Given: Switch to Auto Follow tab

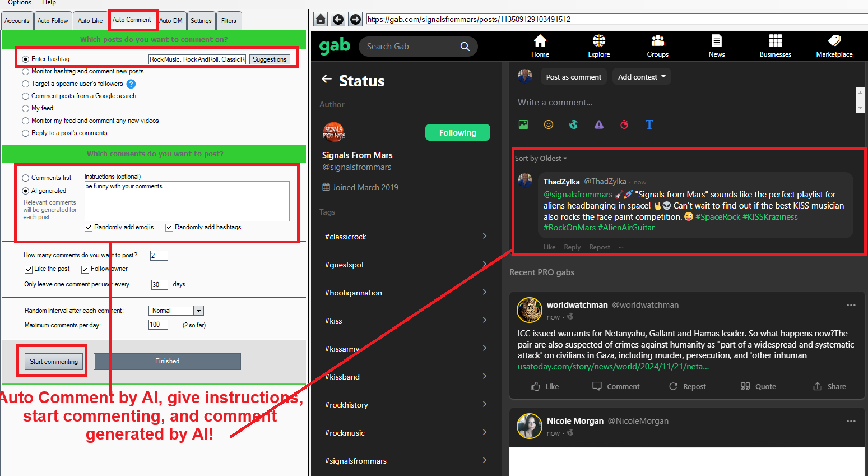Looking at the screenshot, I should pos(53,21).
